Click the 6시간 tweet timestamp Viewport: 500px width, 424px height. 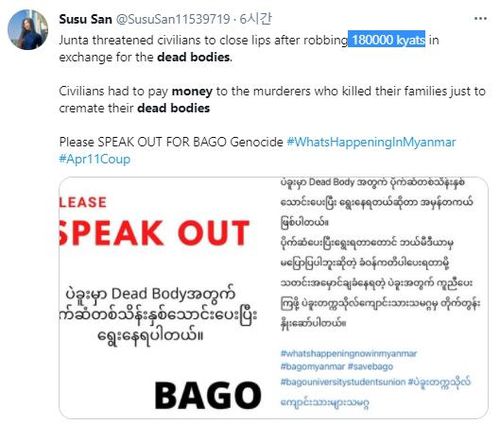[x=255, y=19]
